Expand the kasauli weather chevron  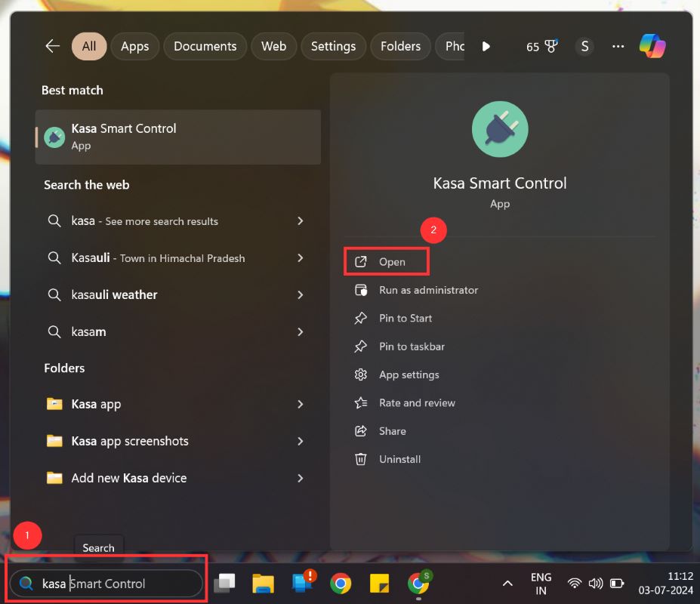point(301,294)
